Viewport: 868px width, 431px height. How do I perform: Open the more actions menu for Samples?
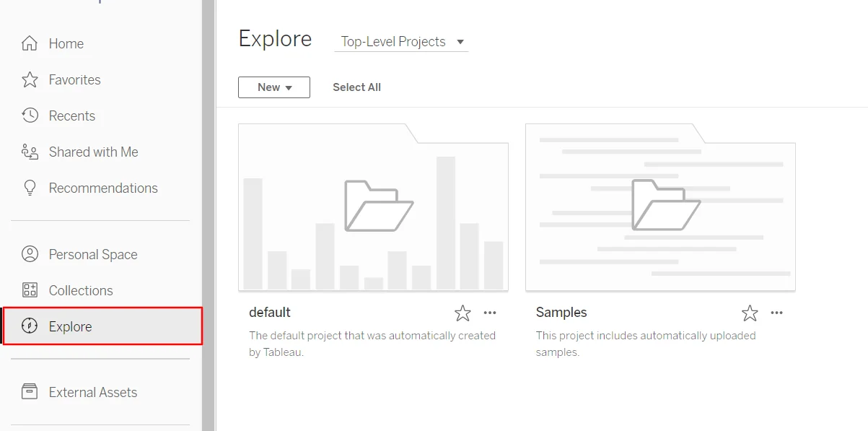tap(776, 313)
